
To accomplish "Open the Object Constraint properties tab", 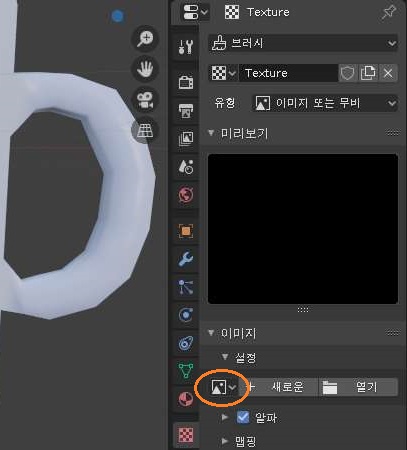I will tap(186, 343).
